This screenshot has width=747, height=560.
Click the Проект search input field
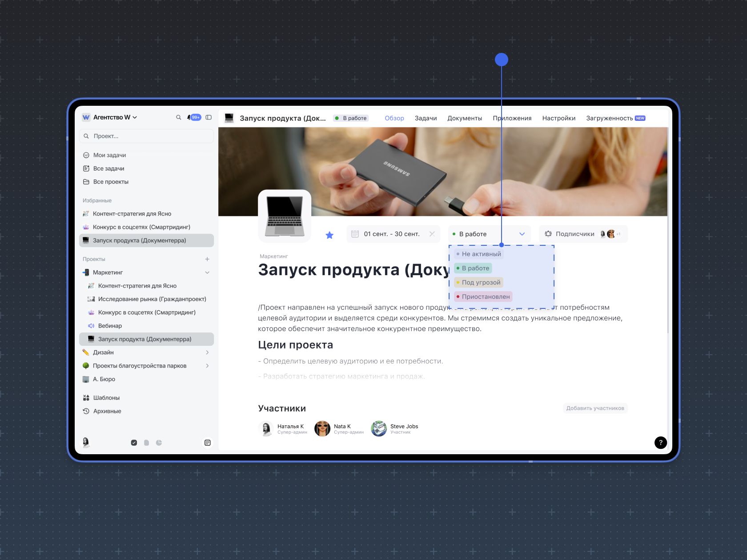pos(147,136)
